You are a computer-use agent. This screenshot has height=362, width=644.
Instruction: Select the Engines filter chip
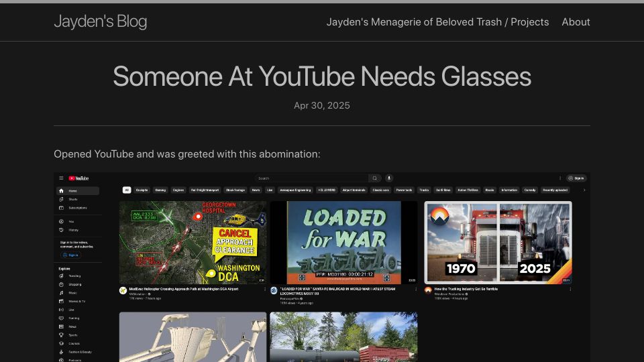point(178,190)
